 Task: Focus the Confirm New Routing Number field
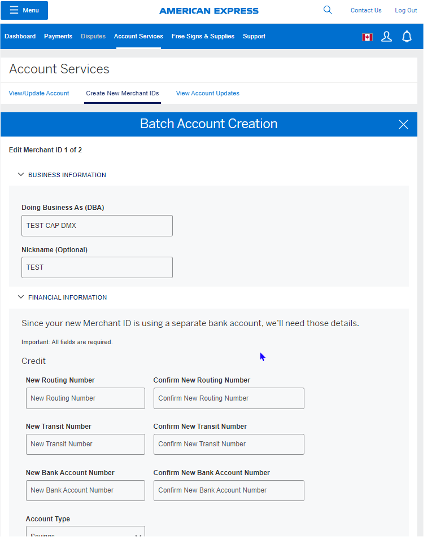pyautogui.click(x=229, y=398)
